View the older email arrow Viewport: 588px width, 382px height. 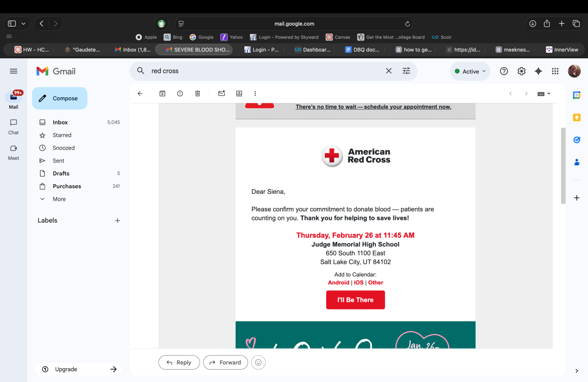pyautogui.click(x=526, y=94)
